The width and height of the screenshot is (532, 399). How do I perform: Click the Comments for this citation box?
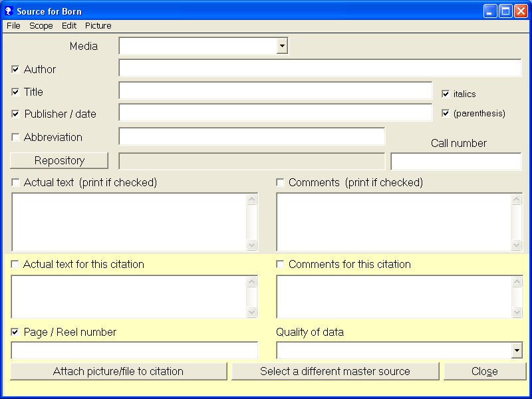tap(394, 297)
